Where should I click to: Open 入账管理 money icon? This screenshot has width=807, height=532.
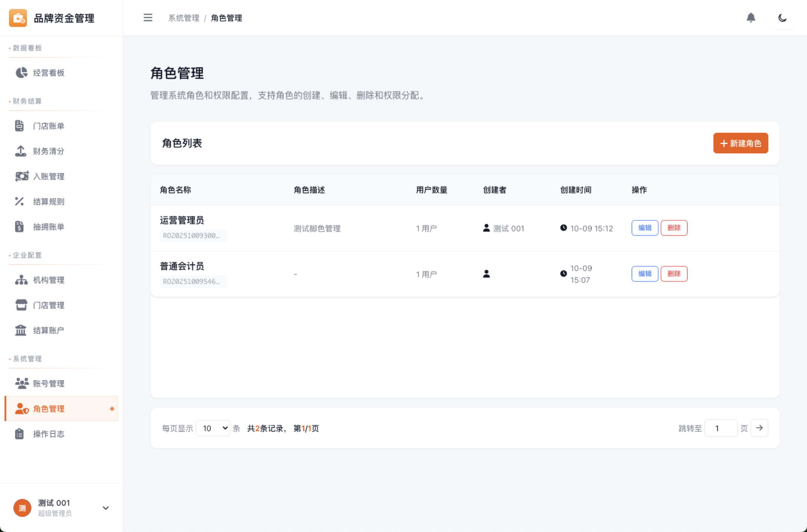21,176
